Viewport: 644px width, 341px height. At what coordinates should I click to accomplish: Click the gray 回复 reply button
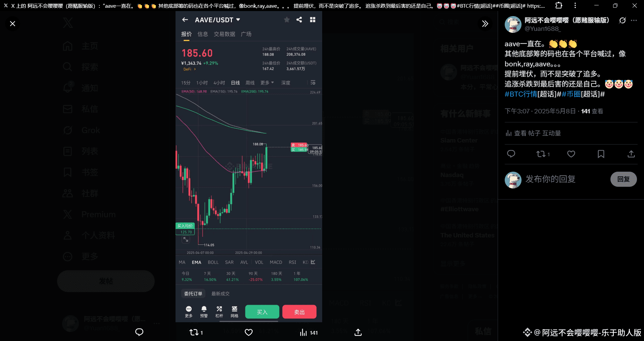coord(624,179)
